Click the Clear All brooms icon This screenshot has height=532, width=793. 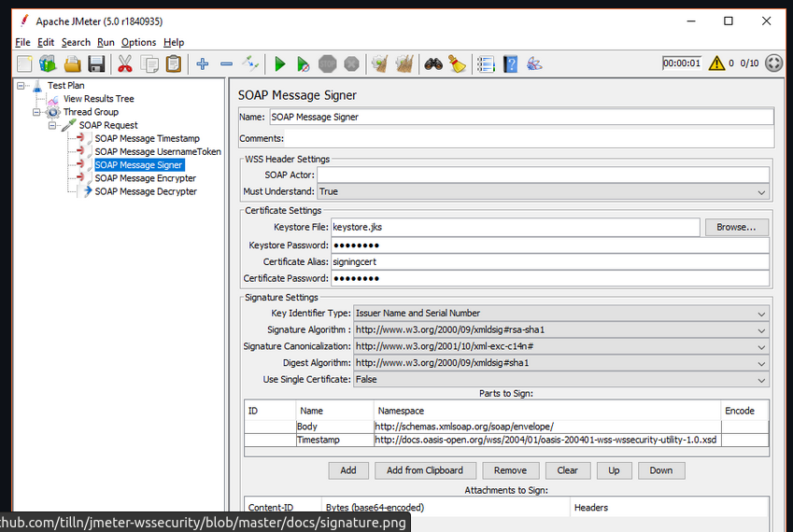pyautogui.click(x=404, y=64)
